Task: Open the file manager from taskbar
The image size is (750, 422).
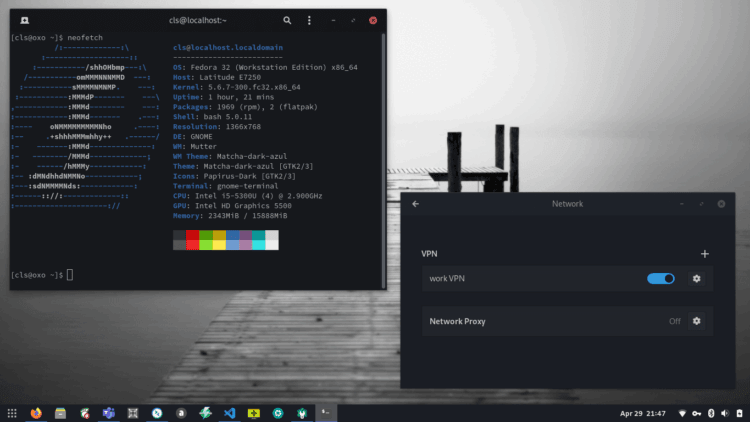Action: [60, 412]
